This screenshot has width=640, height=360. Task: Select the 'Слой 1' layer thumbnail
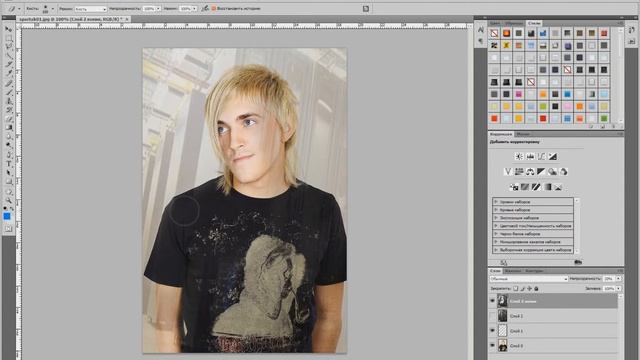point(502,331)
